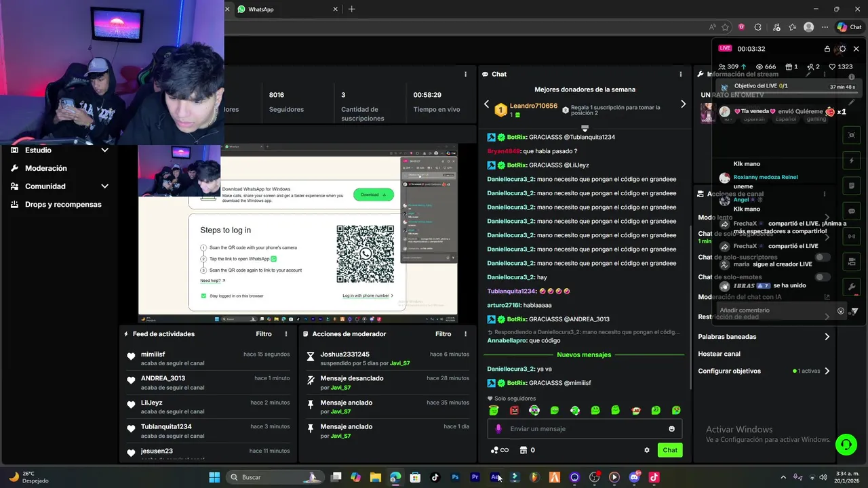Open Feed de actividades three-dot menu
This screenshot has width=868, height=488.
coord(286,334)
